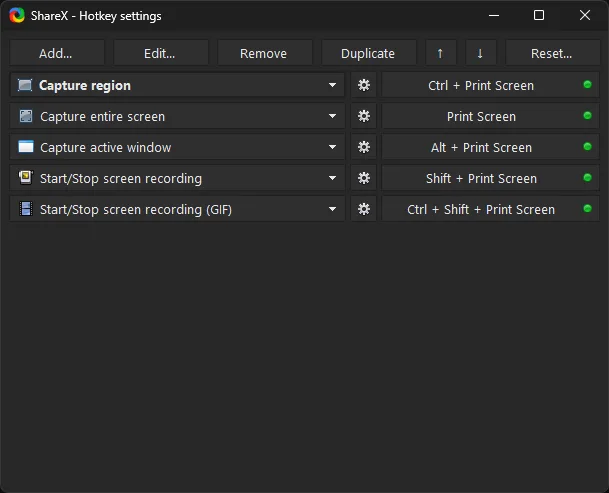Screen dimensions: 609x493
Task: Duplicate the selected hotkey
Action: coord(368,53)
